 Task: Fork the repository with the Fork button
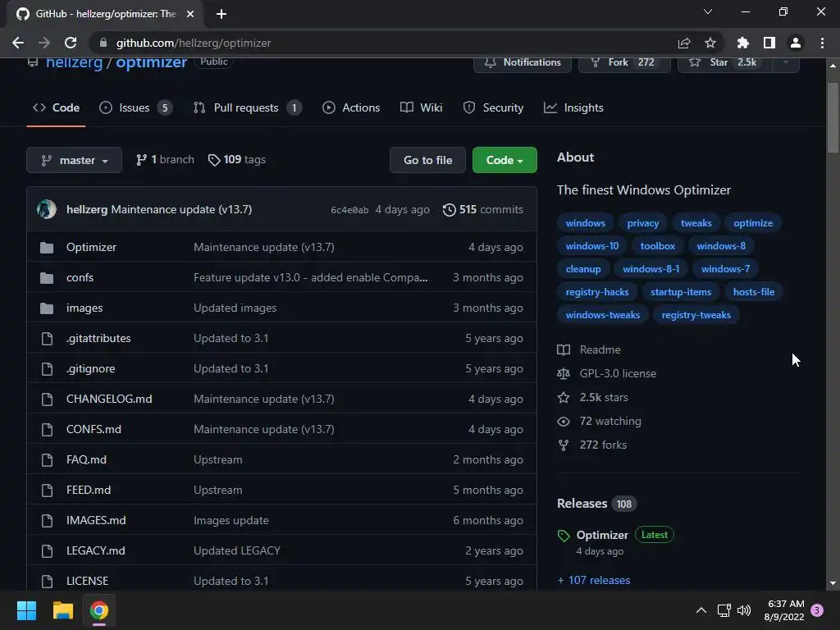tap(624, 63)
